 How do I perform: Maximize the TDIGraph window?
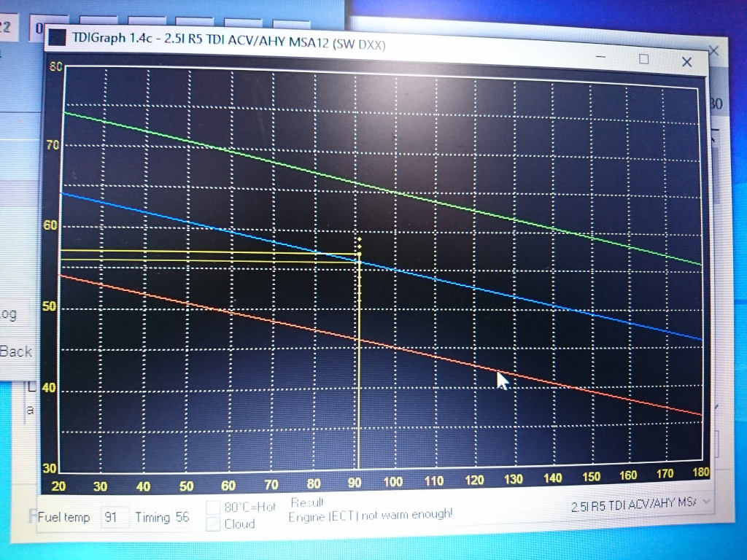pyautogui.click(x=643, y=60)
